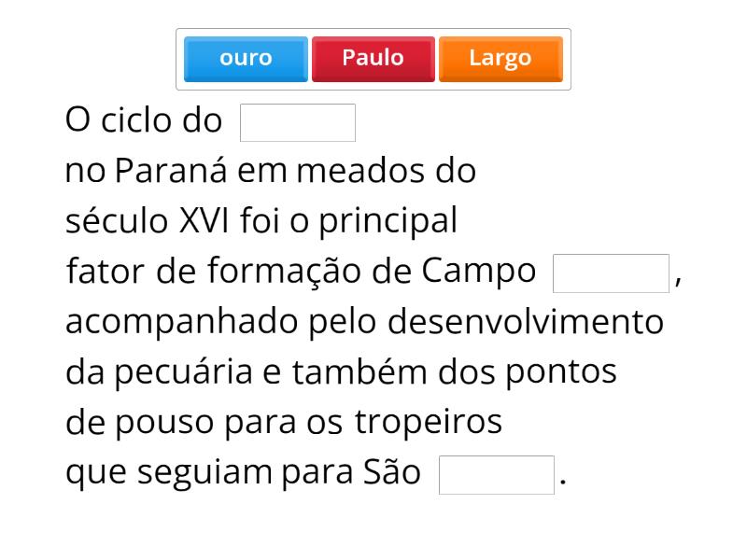Click the word "tropeiros"
Viewport: 747px width, 560px height.
click(428, 423)
